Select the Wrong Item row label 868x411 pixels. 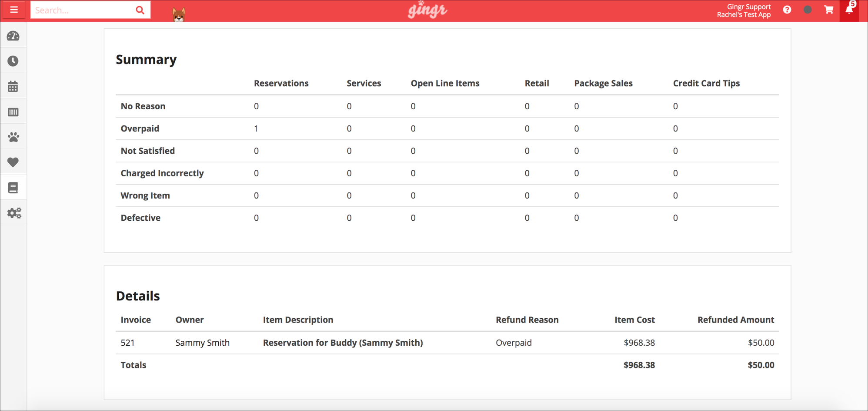[145, 195]
